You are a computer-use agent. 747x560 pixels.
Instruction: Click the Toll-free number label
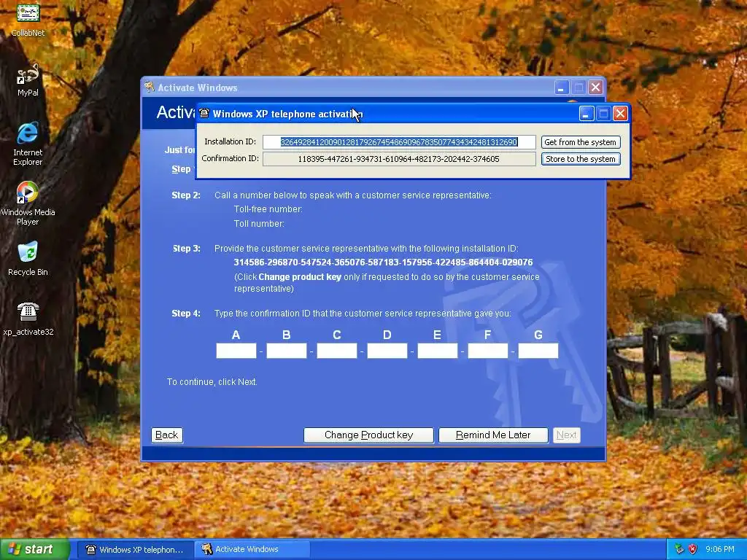268,209
